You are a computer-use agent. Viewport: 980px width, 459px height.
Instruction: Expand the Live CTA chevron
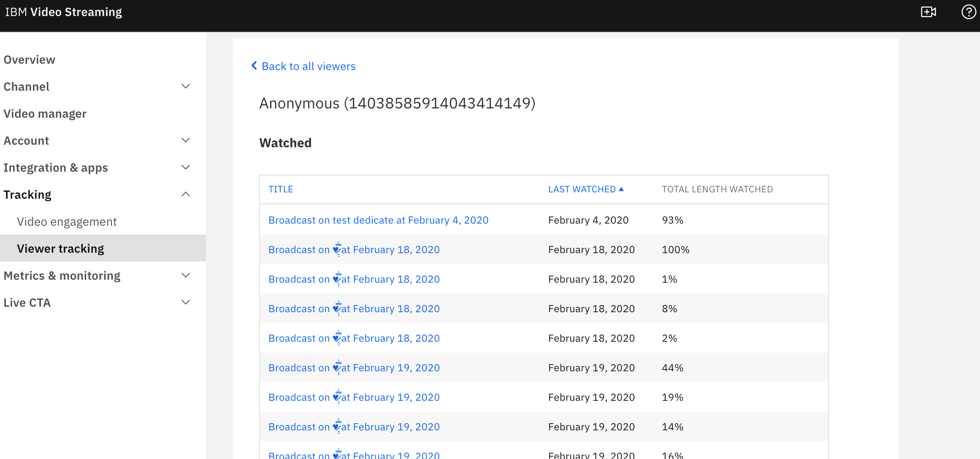[186, 302]
